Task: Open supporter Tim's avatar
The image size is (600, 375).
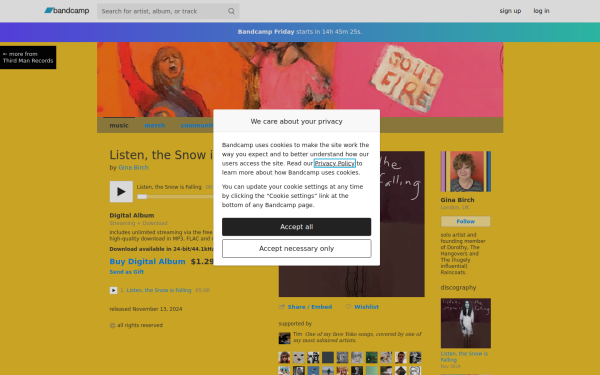Action: click(x=284, y=338)
